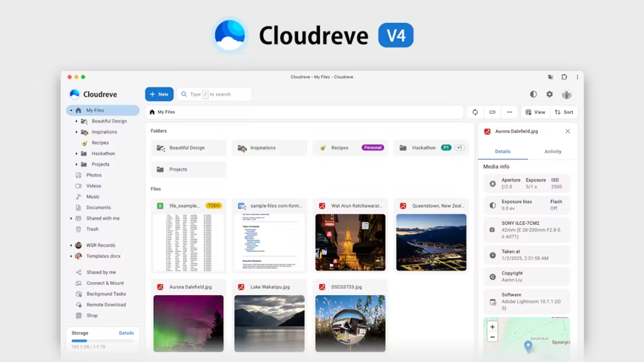The image size is (644, 362).
Task: Open the Beautiful Design folder card
Action: [x=189, y=148]
